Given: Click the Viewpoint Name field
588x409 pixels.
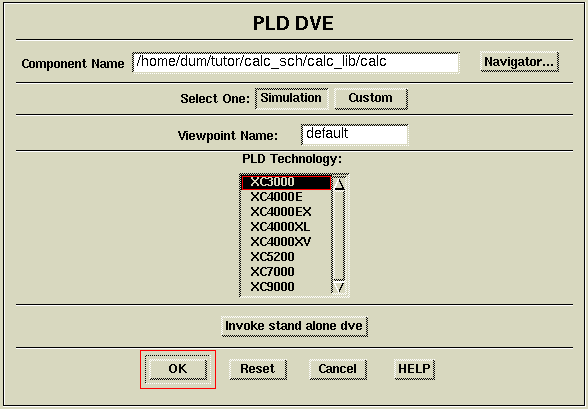Looking at the screenshot, I should click(x=354, y=135).
